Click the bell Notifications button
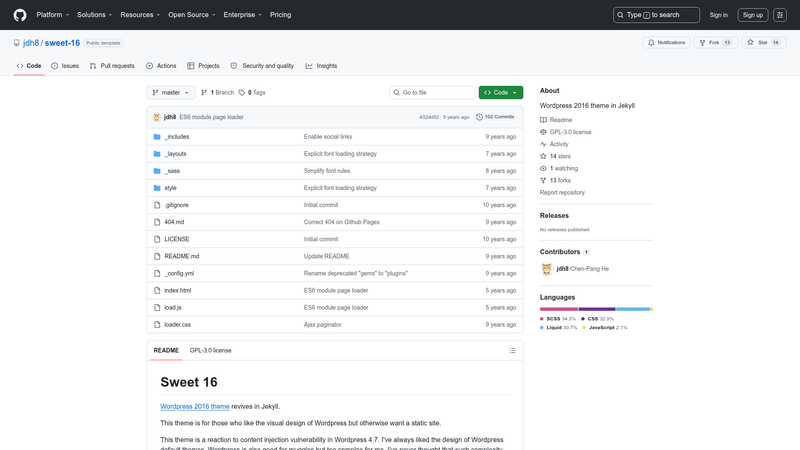This screenshot has height=450, width=800. [666, 42]
